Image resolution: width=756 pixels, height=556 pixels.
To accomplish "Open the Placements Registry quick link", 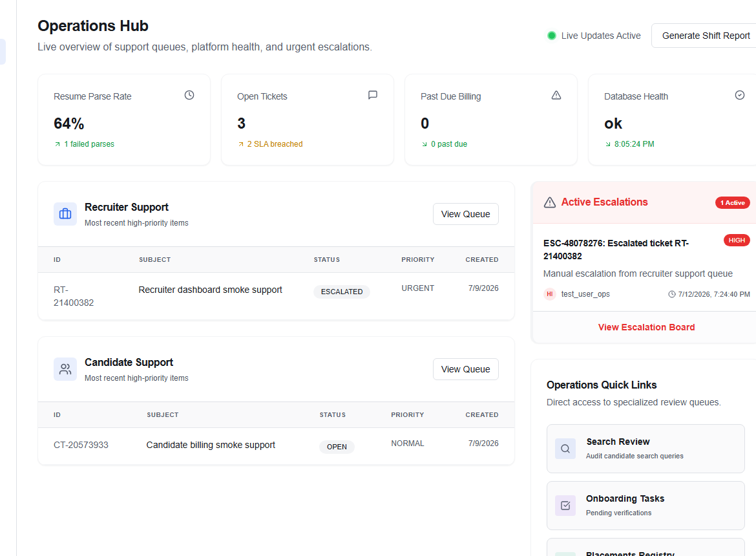I will tap(646, 548).
